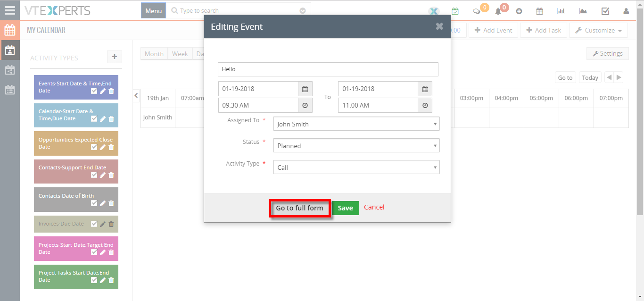Click the start date field 01-19-2018

(x=258, y=89)
